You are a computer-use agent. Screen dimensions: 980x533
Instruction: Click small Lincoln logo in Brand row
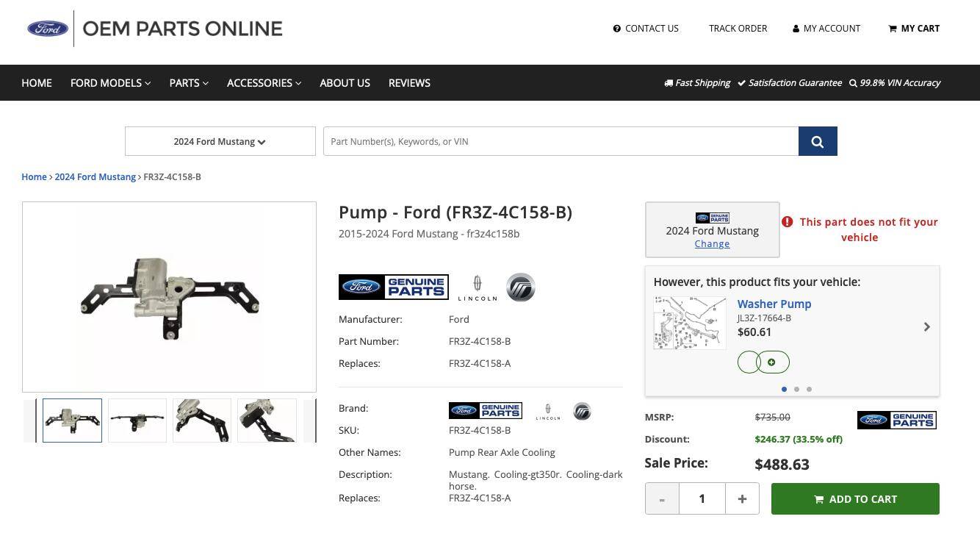547,412
